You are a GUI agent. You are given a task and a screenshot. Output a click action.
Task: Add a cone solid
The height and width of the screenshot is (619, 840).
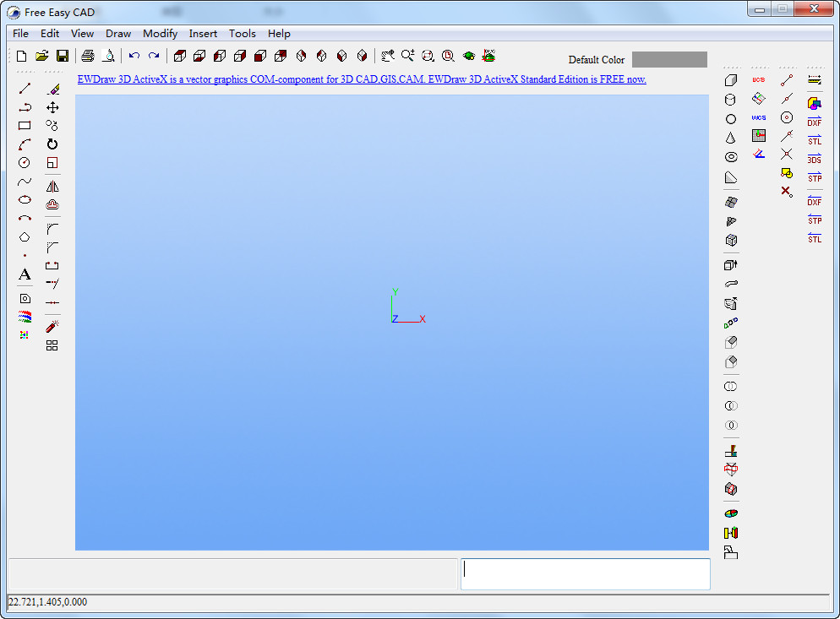coord(731,138)
